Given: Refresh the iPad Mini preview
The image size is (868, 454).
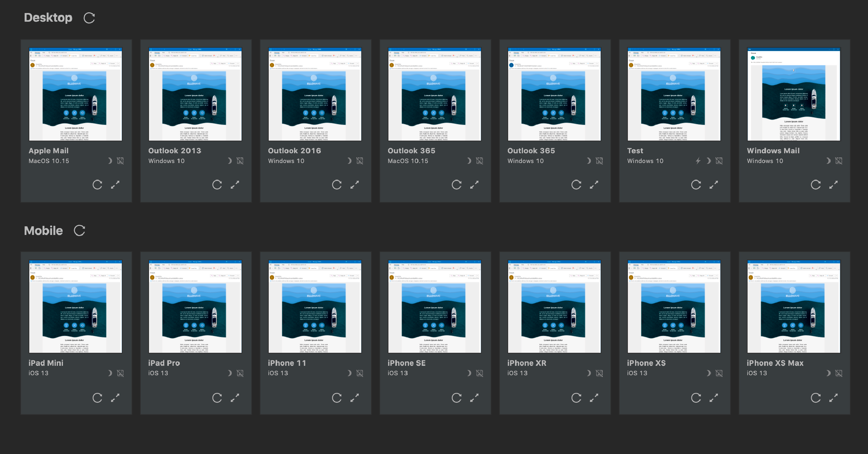Looking at the screenshot, I should tap(97, 398).
